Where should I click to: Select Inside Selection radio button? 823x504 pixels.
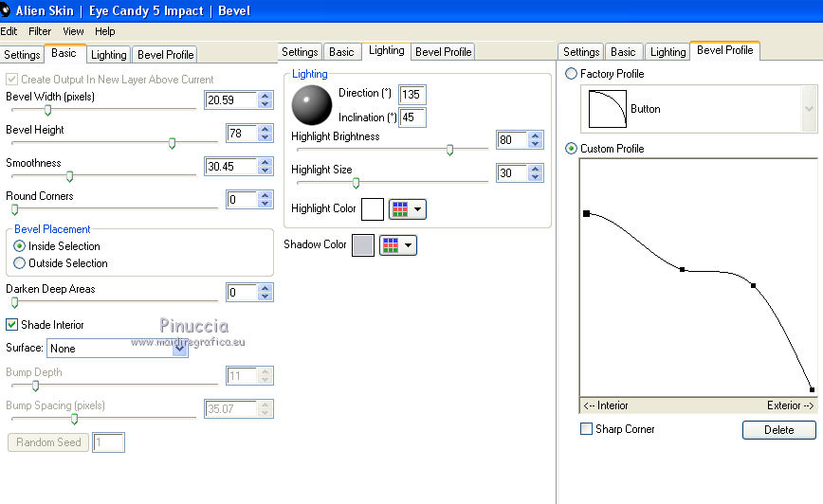tap(19, 246)
